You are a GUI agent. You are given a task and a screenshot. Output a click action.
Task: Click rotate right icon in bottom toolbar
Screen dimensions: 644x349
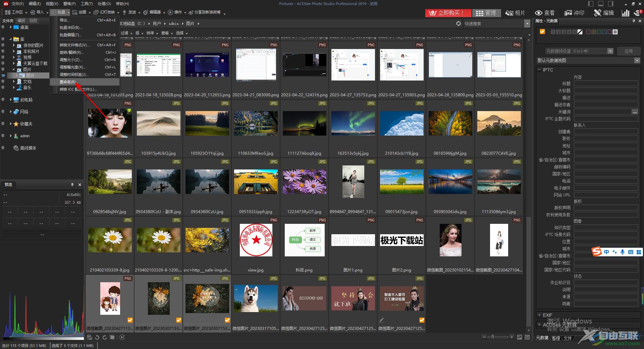coord(105,337)
